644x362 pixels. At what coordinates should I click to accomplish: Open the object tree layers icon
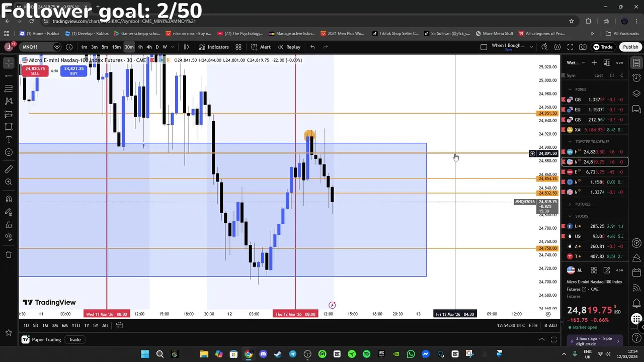636,94
